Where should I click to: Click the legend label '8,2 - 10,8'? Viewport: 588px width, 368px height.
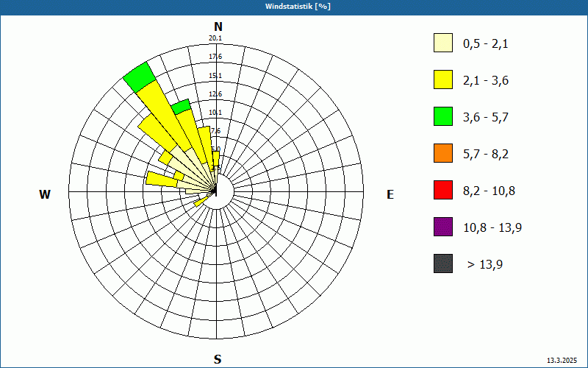coord(489,191)
